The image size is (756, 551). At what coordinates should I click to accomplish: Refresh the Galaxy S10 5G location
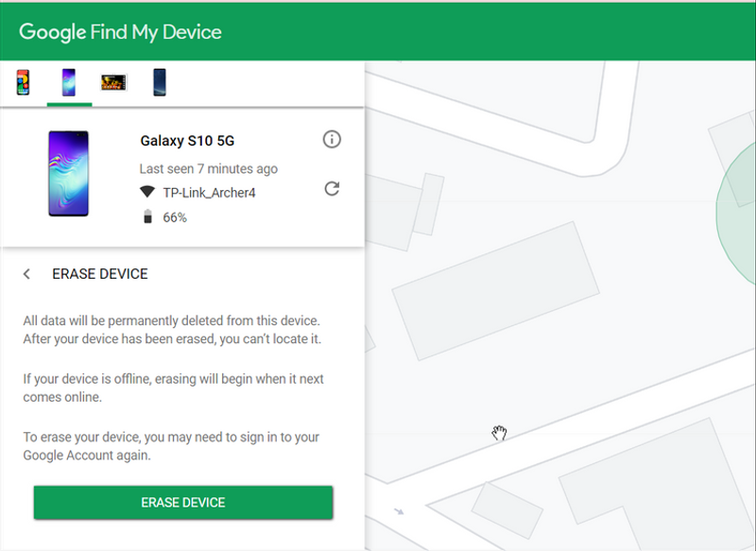click(332, 189)
